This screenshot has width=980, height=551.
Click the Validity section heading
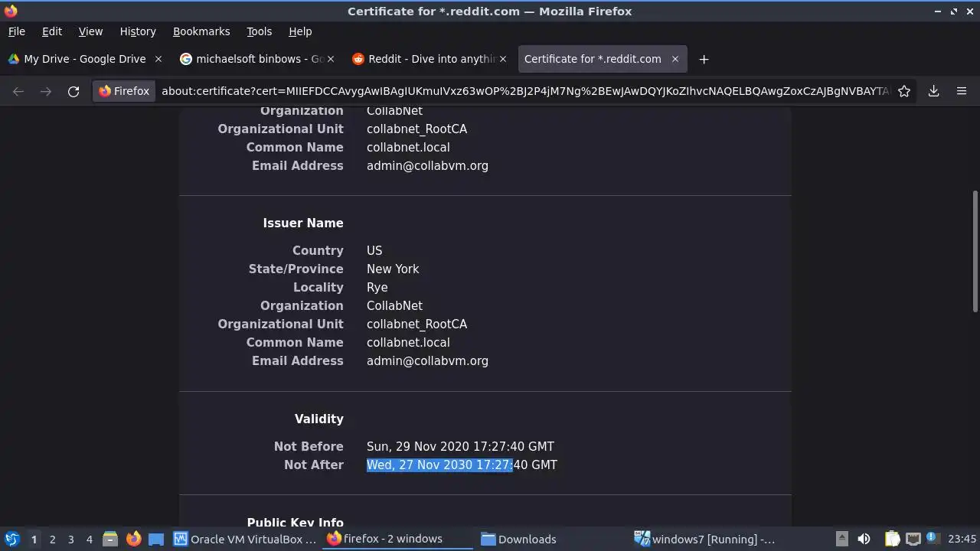click(319, 419)
